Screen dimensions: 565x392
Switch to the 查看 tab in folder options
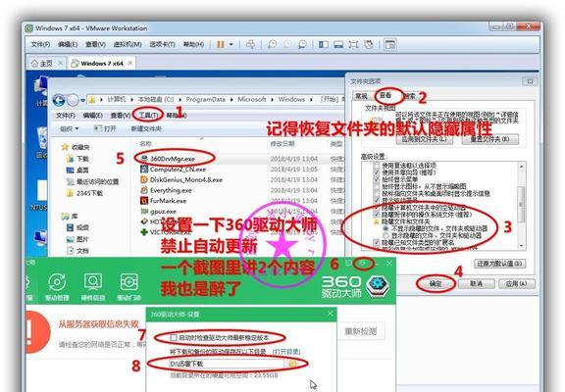[385, 96]
